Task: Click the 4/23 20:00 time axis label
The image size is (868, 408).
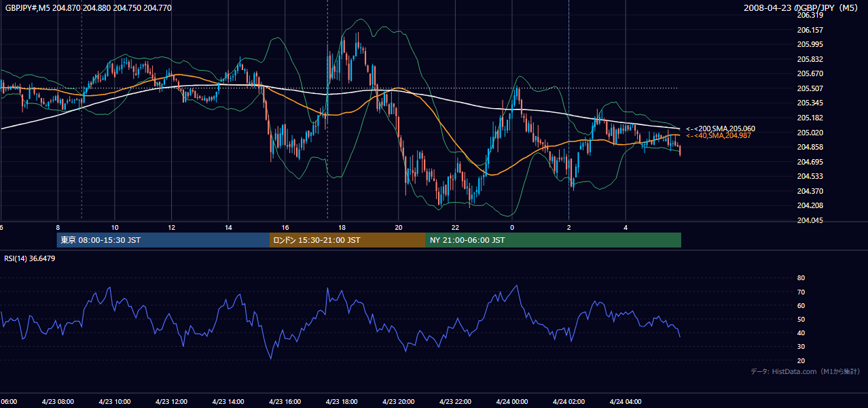Action: pyautogui.click(x=398, y=401)
